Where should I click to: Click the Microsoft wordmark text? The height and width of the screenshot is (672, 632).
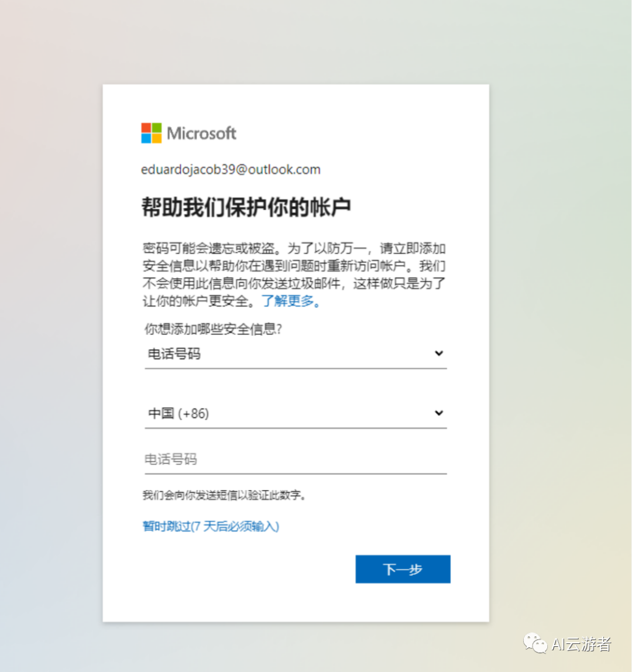pyautogui.click(x=201, y=133)
